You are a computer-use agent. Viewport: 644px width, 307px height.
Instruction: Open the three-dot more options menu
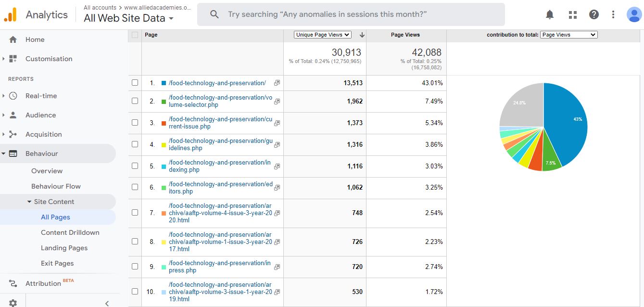click(x=613, y=14)
